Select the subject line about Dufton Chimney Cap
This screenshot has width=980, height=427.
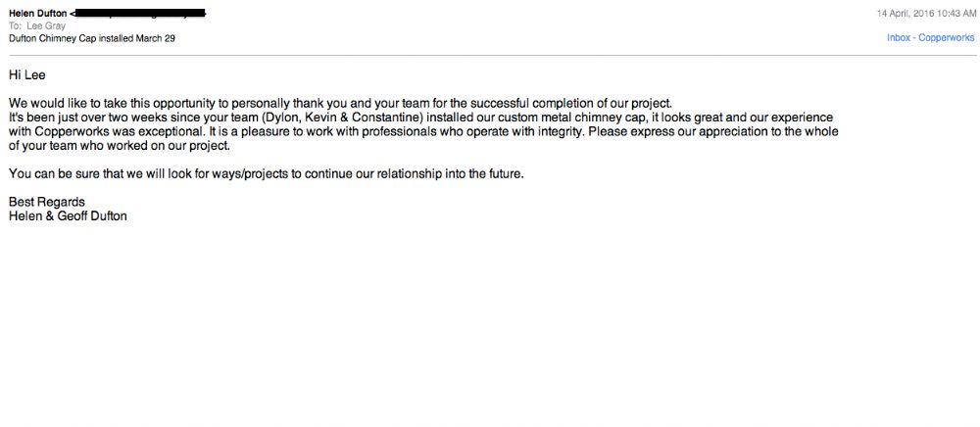tap(92, 38)
